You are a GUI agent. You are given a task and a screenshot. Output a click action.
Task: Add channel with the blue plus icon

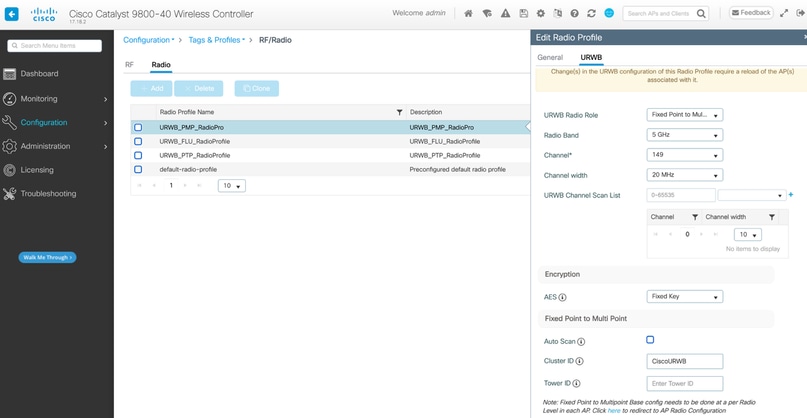(x=791, y=195)
